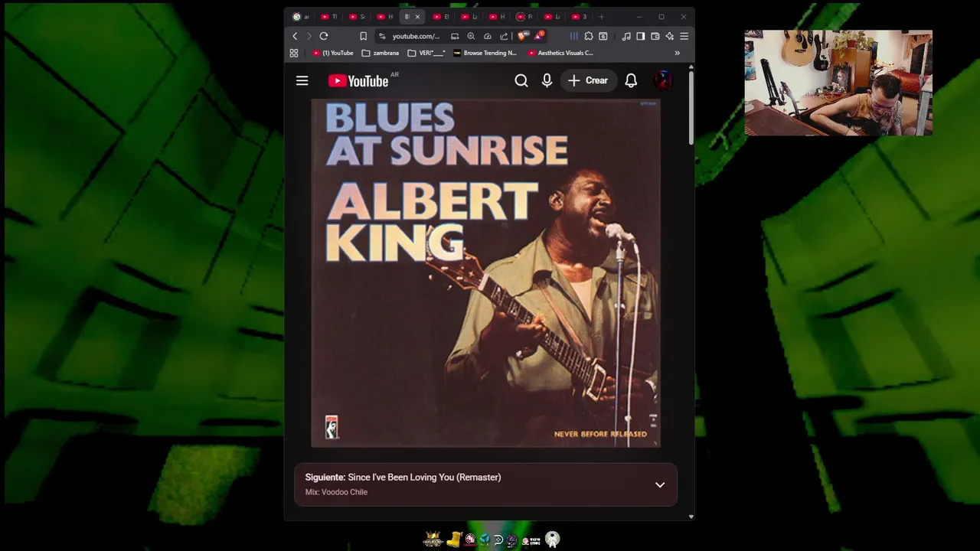Share this page via share icon
Viewport: 980px width, 551px height.
[x=504, y=36]
